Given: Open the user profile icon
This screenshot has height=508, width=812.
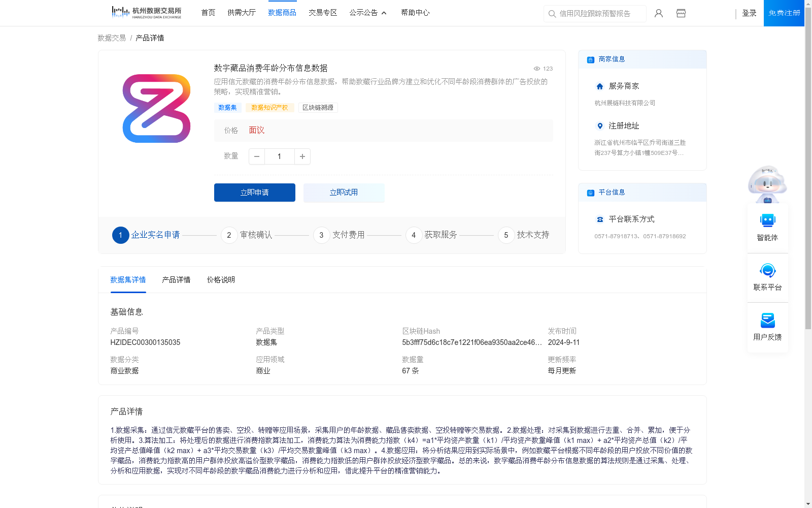Looking at the screenshot, I should (x=659, y=13).
